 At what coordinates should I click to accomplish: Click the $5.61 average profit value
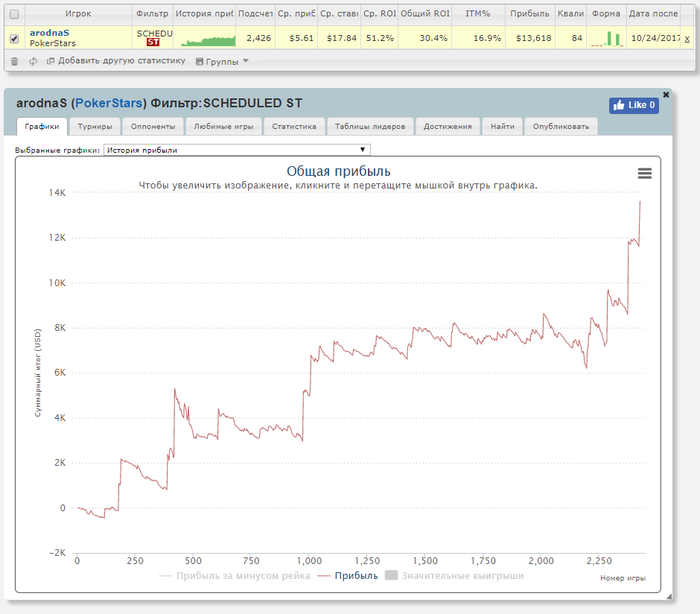tap(301, 38)
